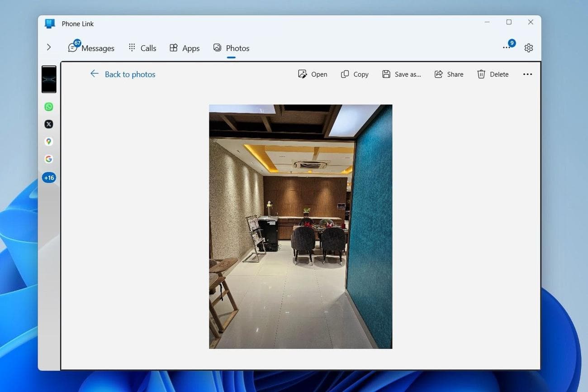588x392 pixels.
Task: Switch to the Messages tab
Action: 91,48
